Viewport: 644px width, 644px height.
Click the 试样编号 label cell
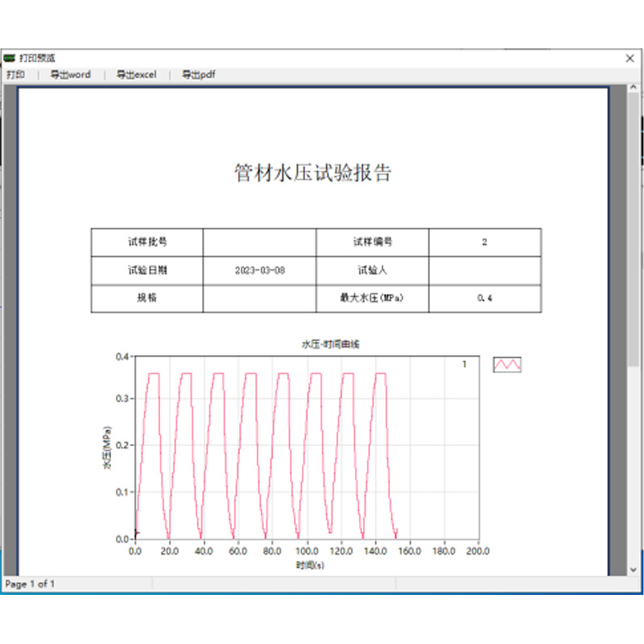(373, 242)
